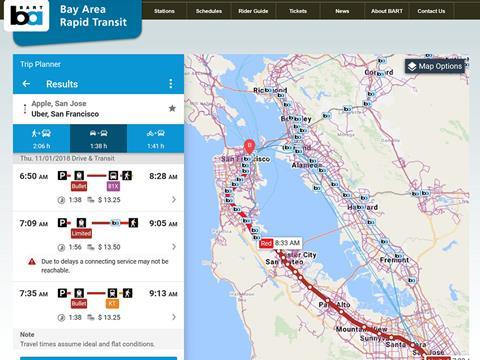Favorite this trip with the star icon
480x360 pixels.
[x=172, y=108]
